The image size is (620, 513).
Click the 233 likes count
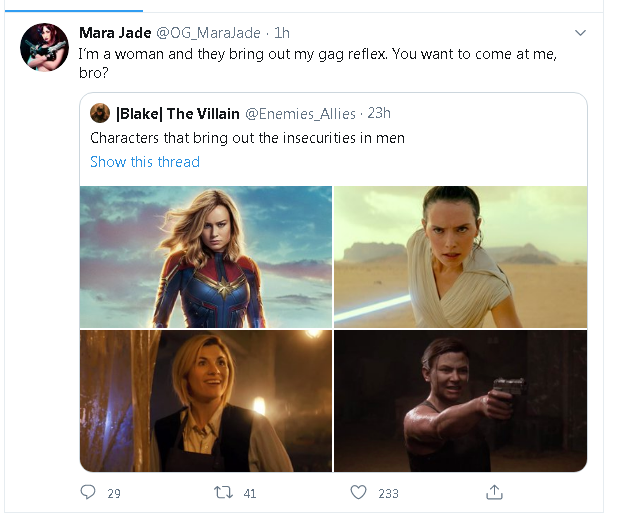[x=387, y=492]
